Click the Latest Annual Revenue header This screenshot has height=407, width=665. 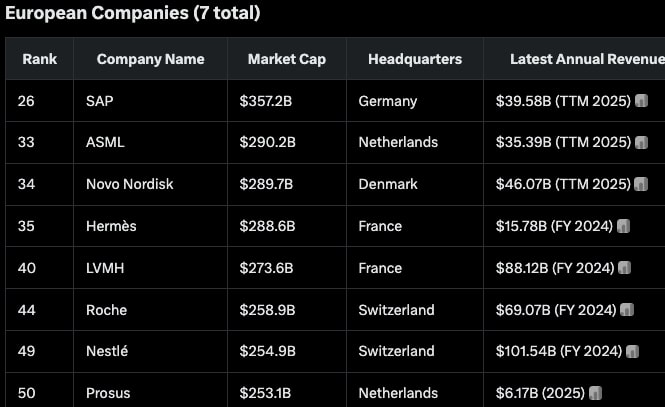[587, 59]
